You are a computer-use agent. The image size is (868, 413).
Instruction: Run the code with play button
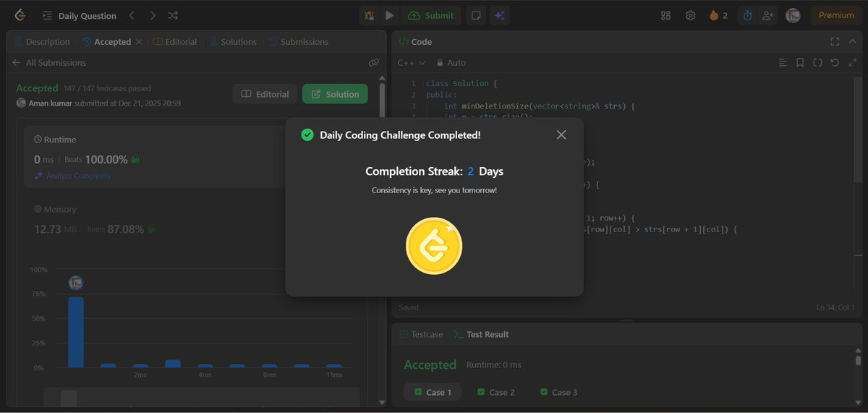[x=389, y=15]
